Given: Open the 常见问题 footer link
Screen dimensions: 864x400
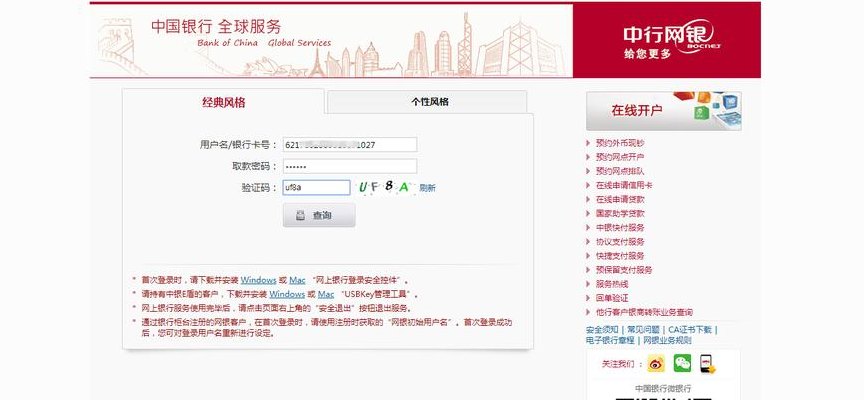Looking at the screenshot, I should (x=643, y=330).
